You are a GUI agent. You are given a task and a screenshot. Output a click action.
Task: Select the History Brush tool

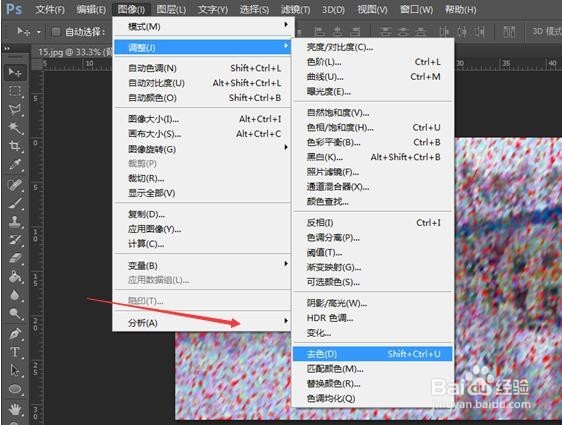tap(15, 240)
